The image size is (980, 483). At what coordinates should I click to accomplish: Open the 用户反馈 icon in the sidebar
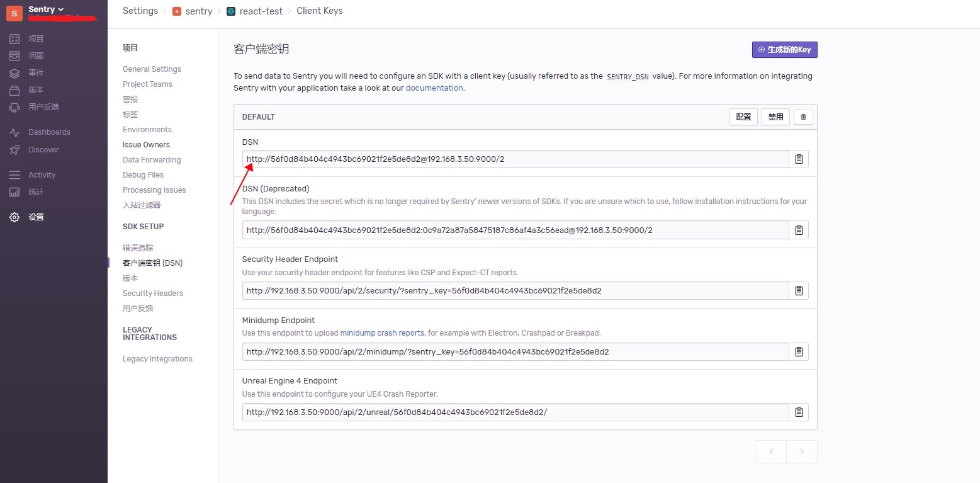pos(14,107)
